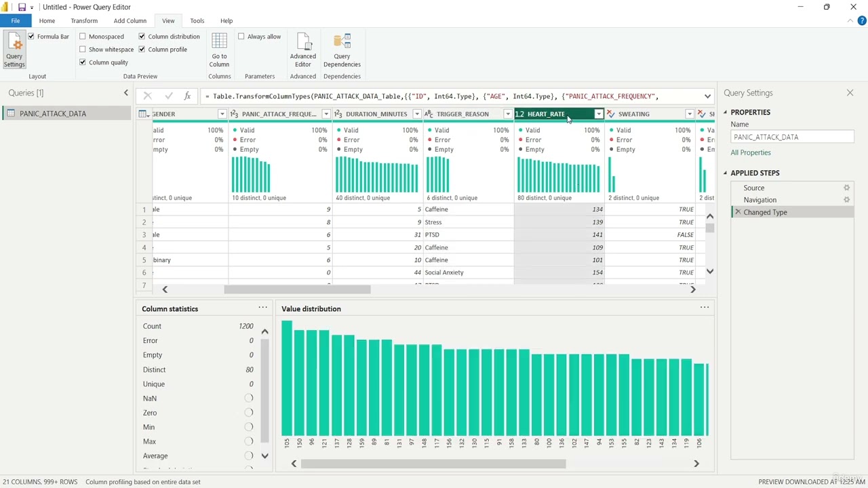Click data grid scroll left arrow

click(x=165, y=289)
